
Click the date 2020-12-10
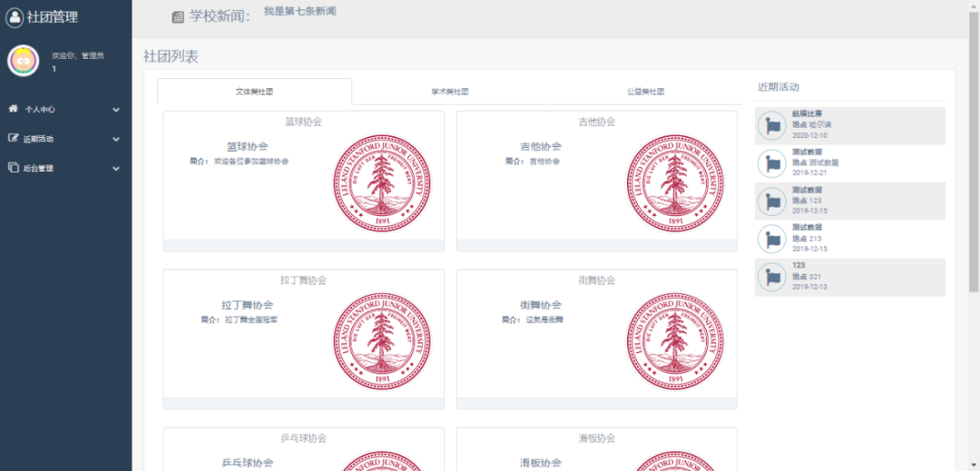pos(810,135)
